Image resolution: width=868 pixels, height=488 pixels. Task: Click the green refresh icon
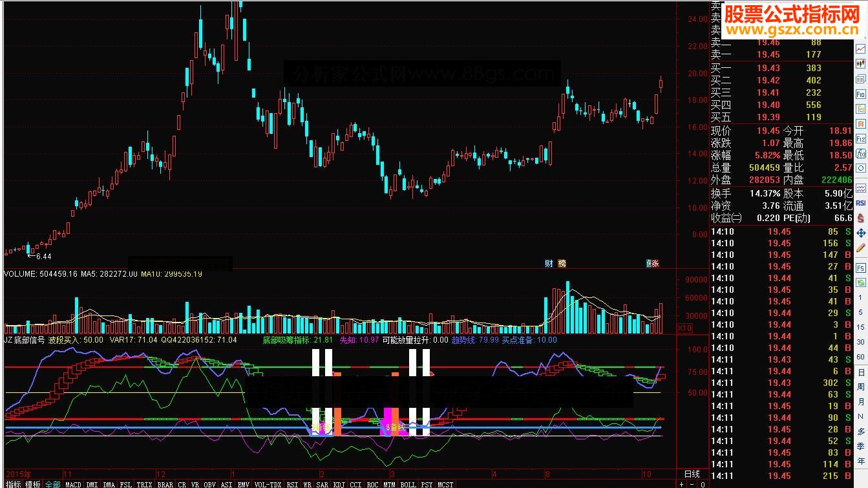point(861,282)
